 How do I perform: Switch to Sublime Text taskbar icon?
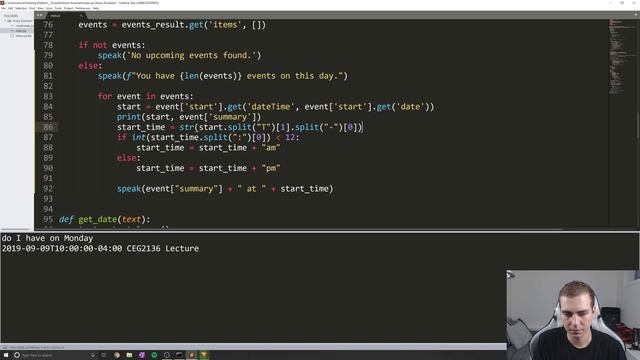[191, 355]
